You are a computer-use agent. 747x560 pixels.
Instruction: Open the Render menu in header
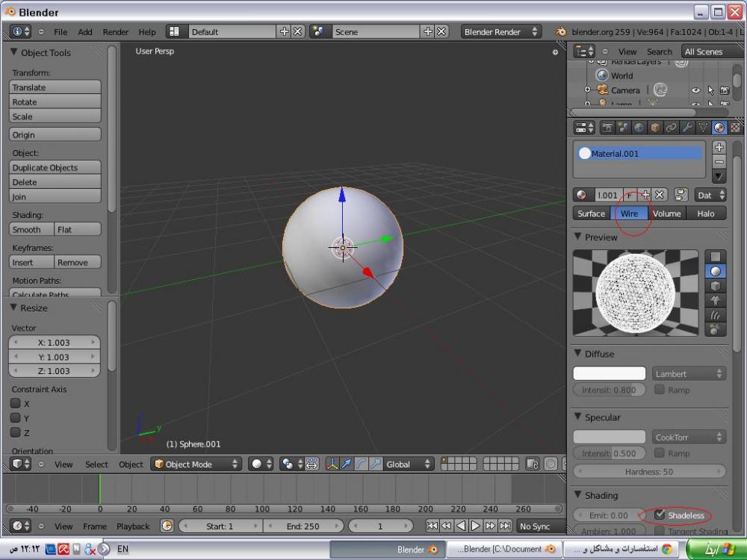coord(115,32)
